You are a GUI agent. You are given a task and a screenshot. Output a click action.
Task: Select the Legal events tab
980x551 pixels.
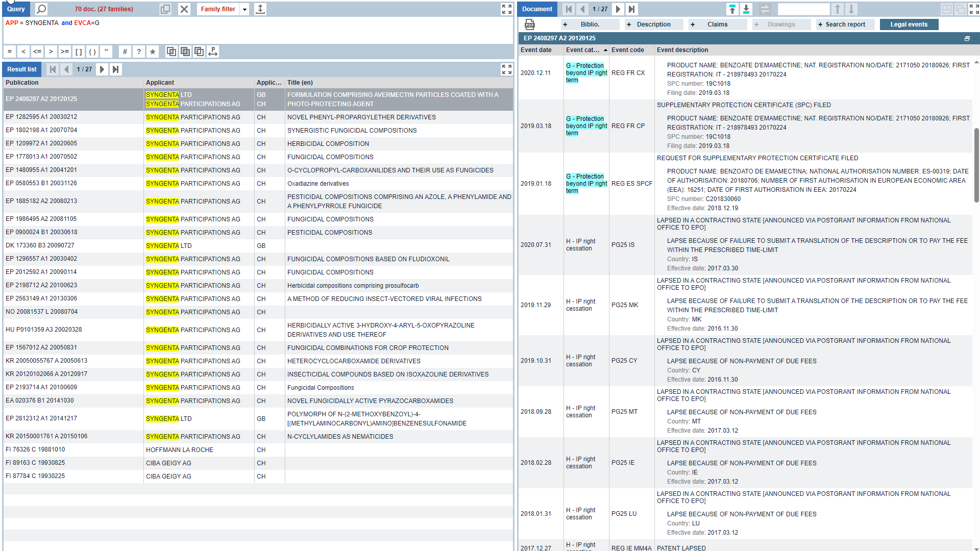click(909, 24)
